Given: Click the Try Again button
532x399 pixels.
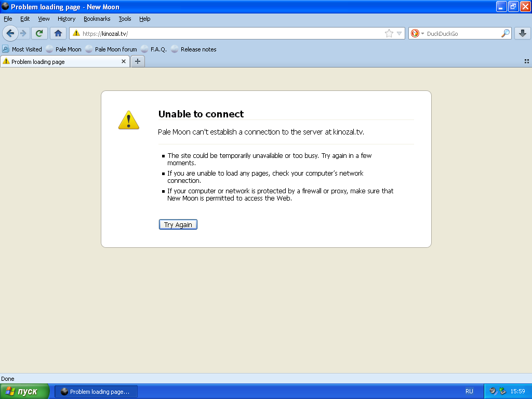Looking at the screenshot, I should [178, 224].
